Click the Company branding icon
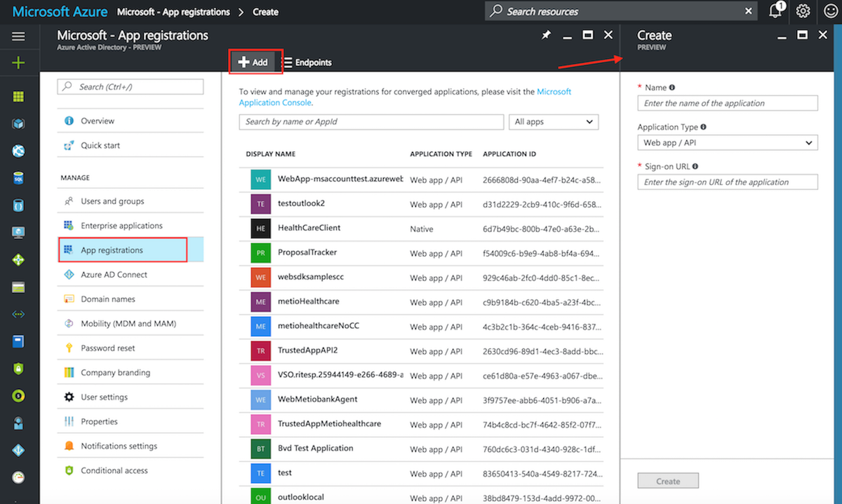 pos(69,372)
